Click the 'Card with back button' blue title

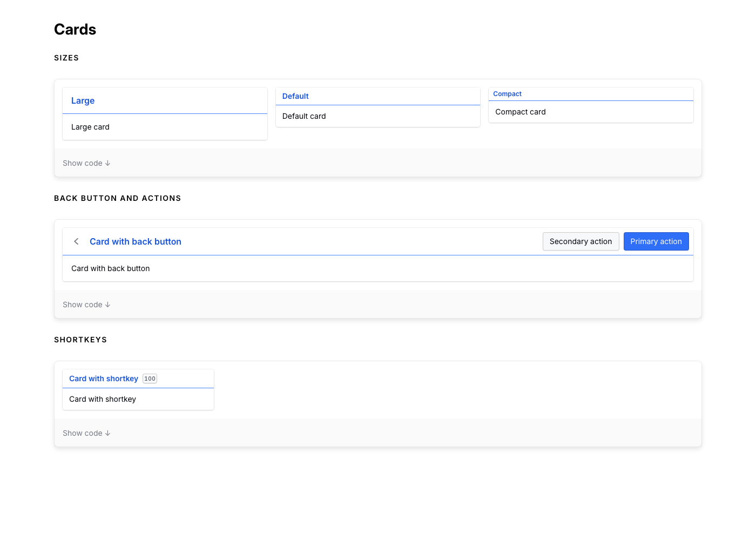point(135,241)
